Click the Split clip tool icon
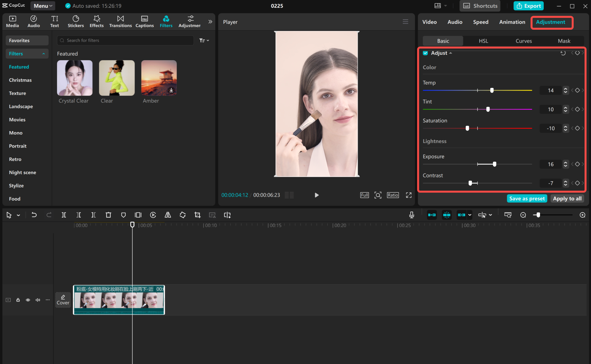 pyautogui.click(x=64, y=215)
